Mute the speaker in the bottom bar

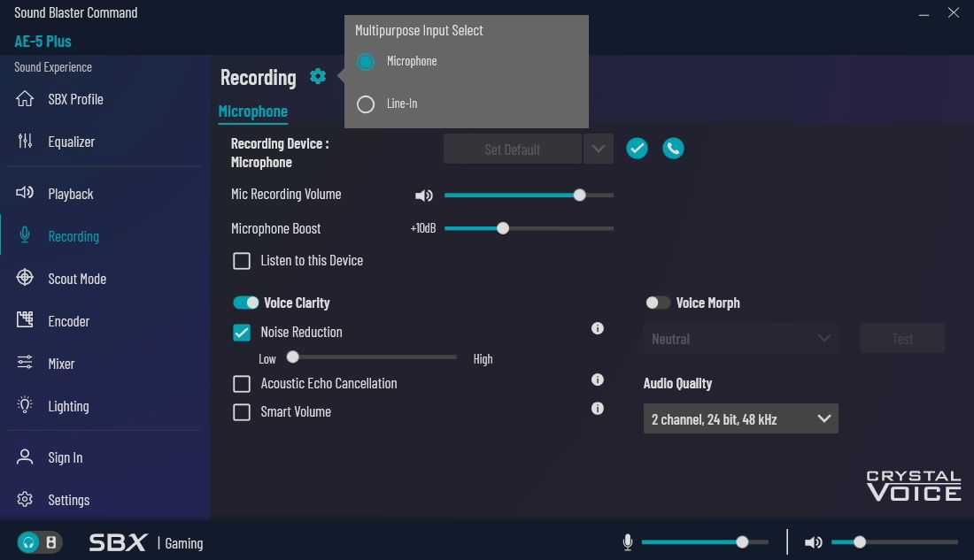[x=813, y=542]
